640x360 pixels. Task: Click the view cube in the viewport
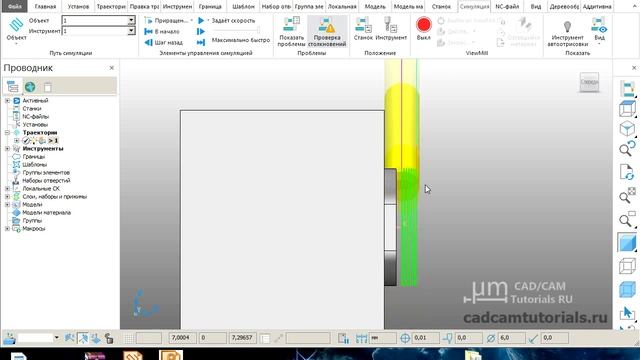(x=589, y=82)
